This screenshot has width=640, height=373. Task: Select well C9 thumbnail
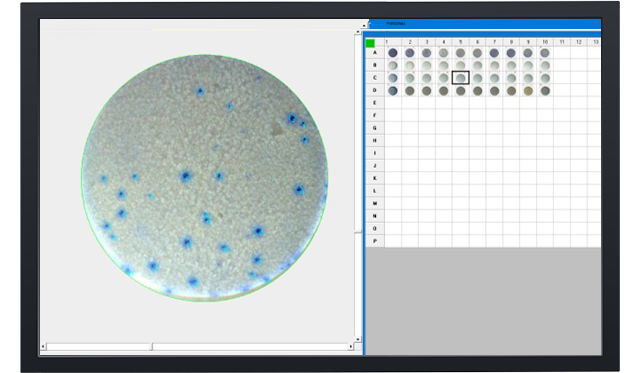528,78
